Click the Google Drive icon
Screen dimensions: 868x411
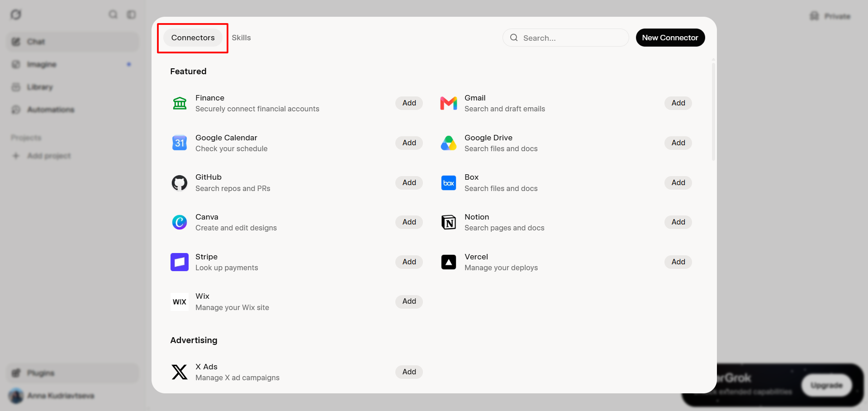[x=449, y=143]
